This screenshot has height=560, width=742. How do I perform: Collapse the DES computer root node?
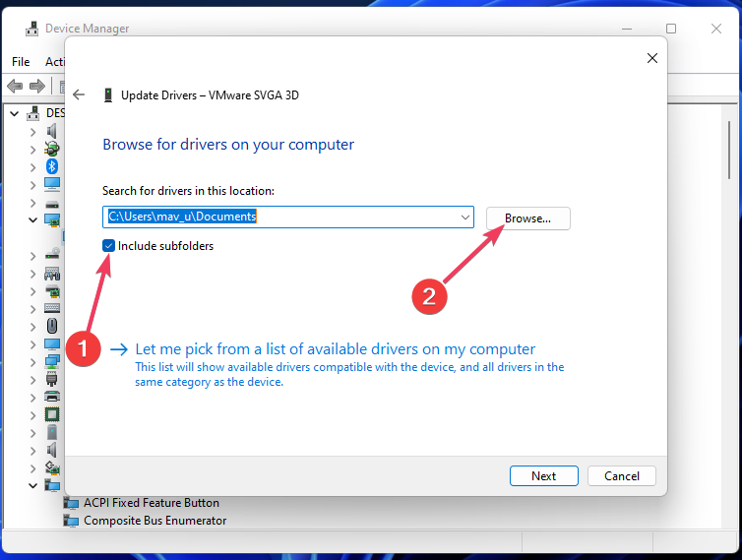pos(14,113)
